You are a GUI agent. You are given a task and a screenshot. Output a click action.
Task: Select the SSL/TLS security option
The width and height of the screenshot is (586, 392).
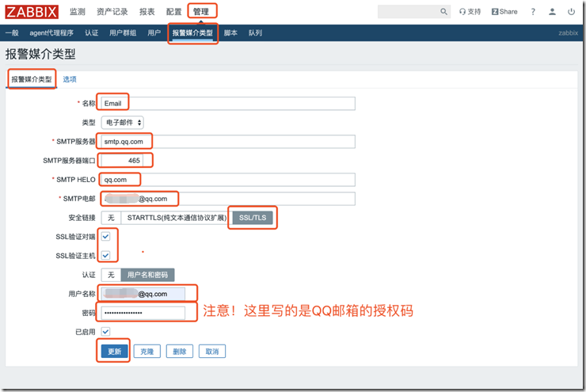253,218
